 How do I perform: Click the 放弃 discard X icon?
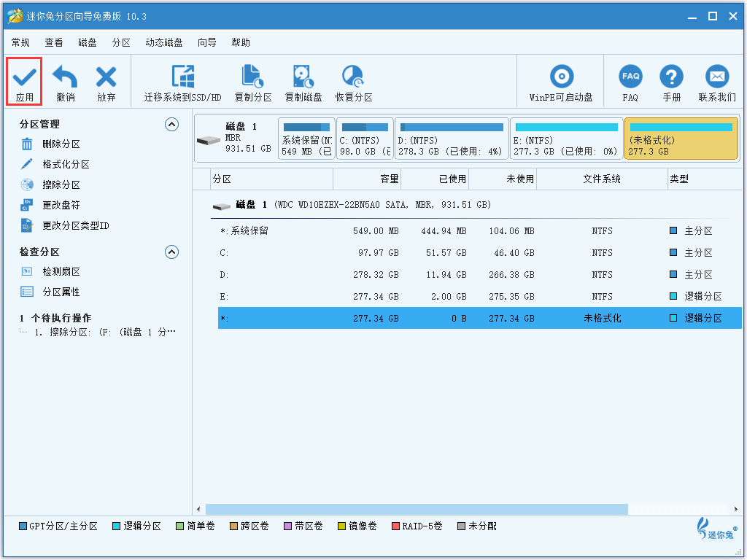click(x=106, y=76)
